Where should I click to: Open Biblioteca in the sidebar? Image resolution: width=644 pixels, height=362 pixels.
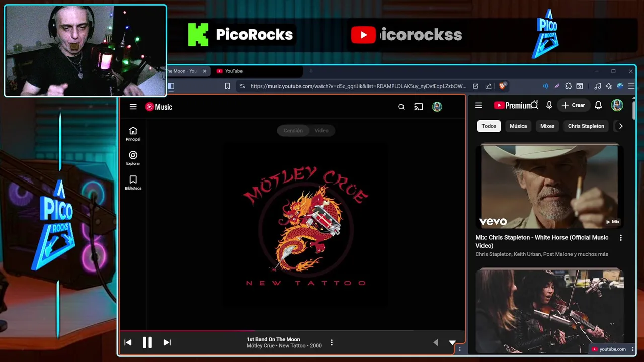click(x=133, y=183)
